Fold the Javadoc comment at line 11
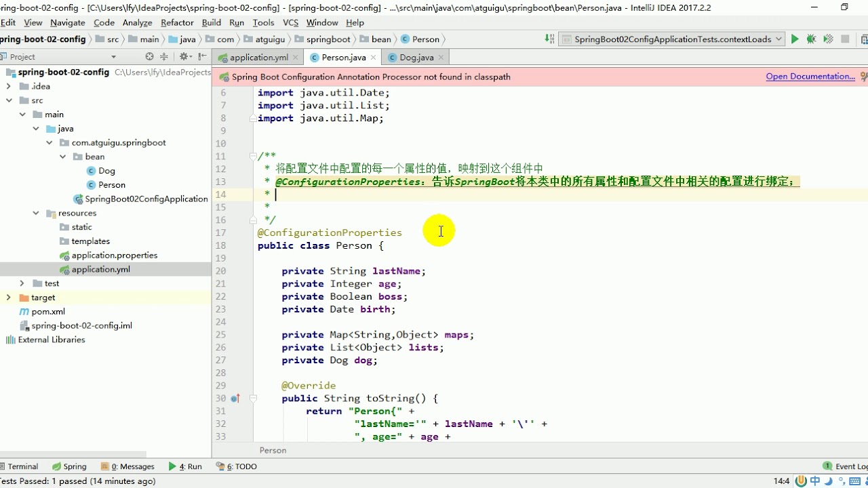Image resolution: width=868 pixels, height=488 pixels. tap(254, 156)
